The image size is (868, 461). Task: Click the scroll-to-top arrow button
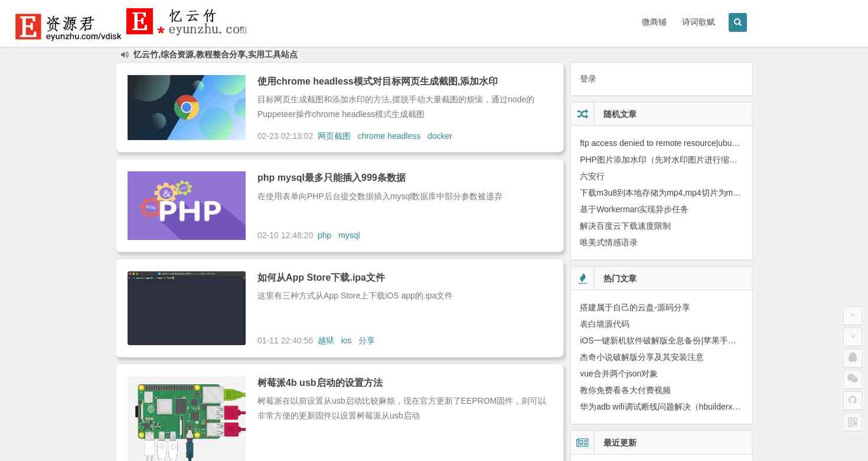853,316
